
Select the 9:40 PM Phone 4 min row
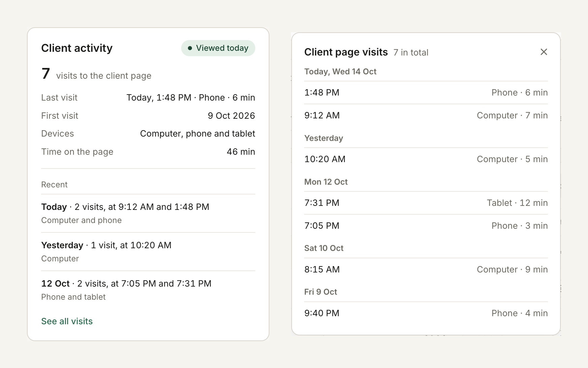(x=426, y=313)
